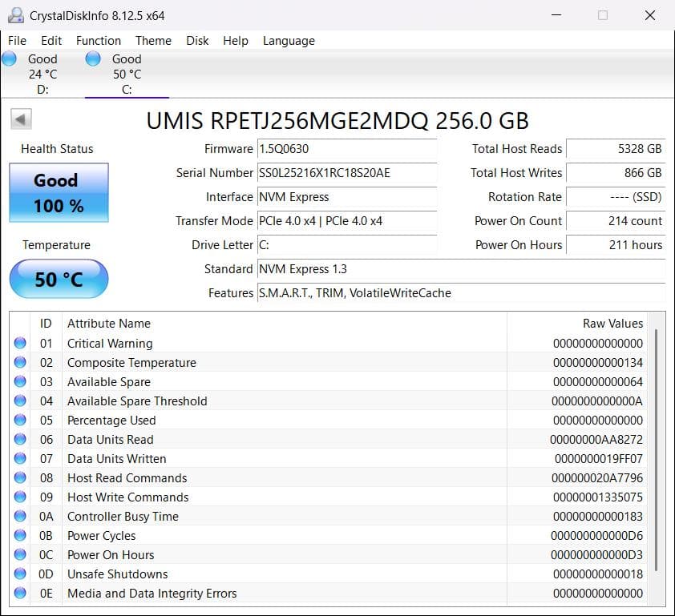Click the Good 100% health badge

tap(58, 191)
